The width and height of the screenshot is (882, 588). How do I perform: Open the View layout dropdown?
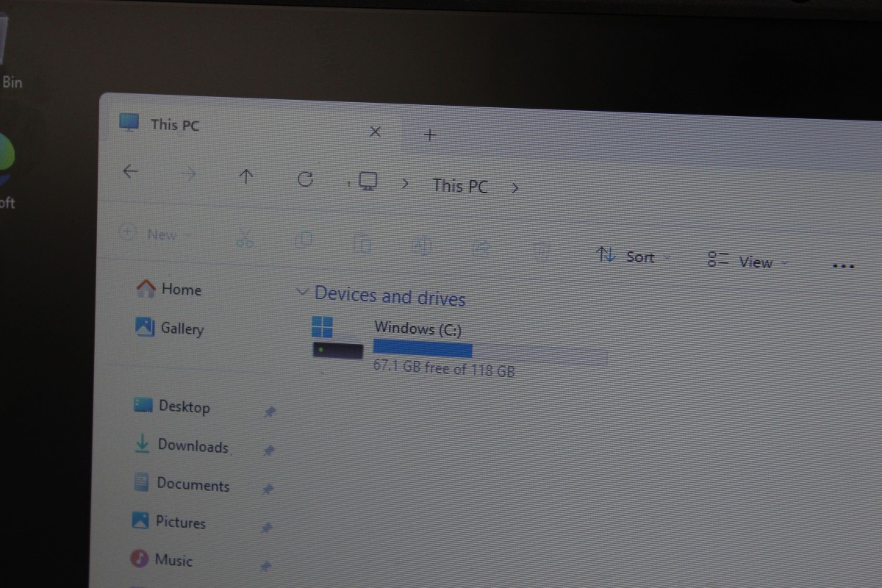pyautogui.click(x=747, y=261)
